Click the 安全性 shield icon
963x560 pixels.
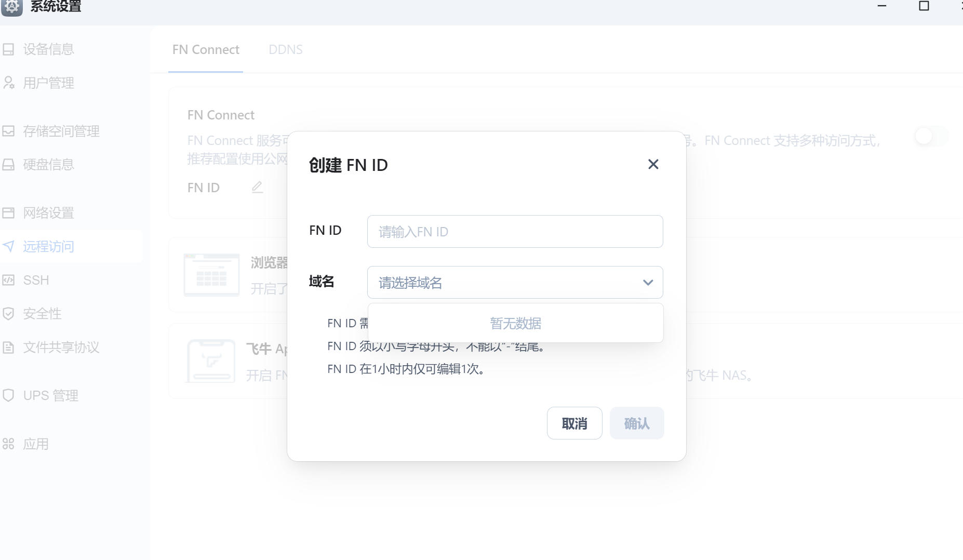pyautogui.click(x=8, y=313)
